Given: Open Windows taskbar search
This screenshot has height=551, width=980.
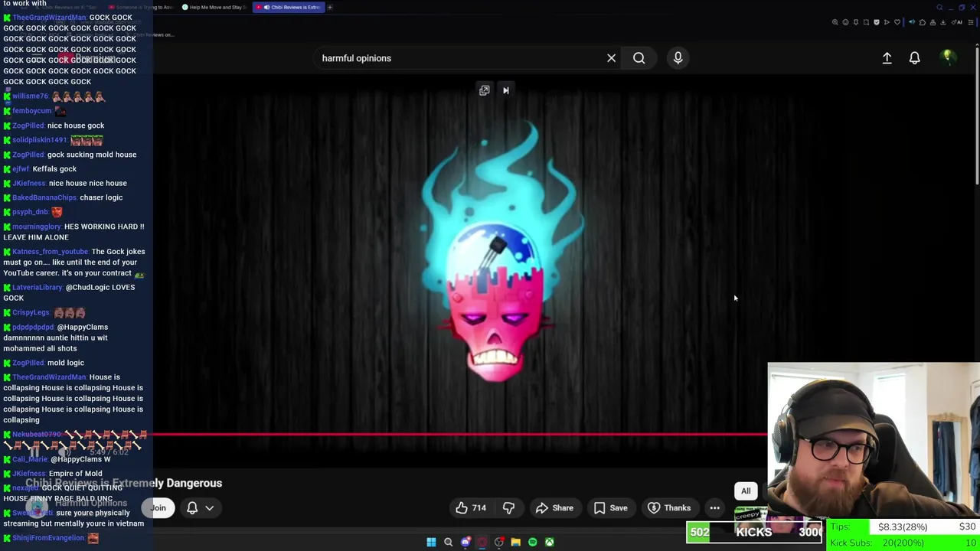Looking at the screenshot, I should 448,542.
